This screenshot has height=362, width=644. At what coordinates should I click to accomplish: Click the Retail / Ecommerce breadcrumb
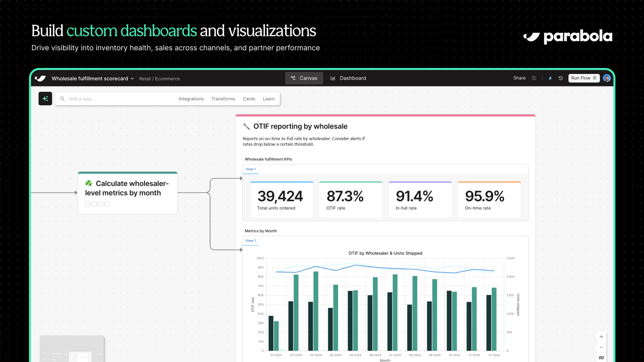click(159, 79)
